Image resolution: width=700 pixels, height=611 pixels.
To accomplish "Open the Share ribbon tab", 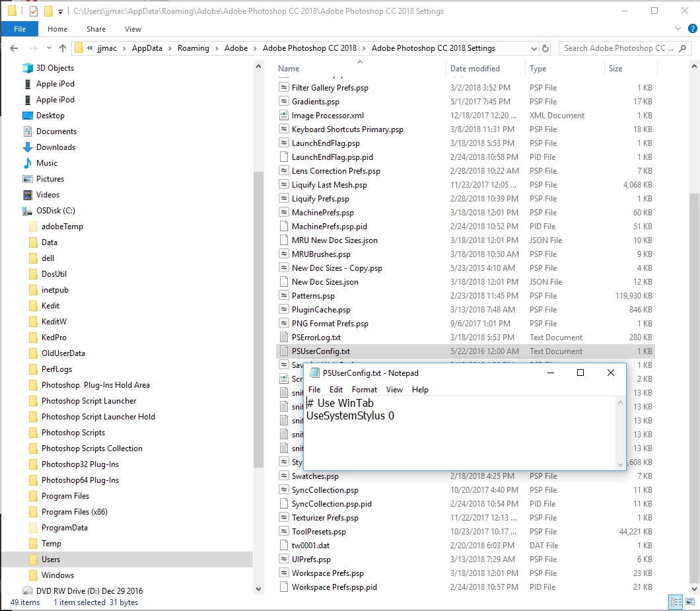I will [x=96, y=29].
